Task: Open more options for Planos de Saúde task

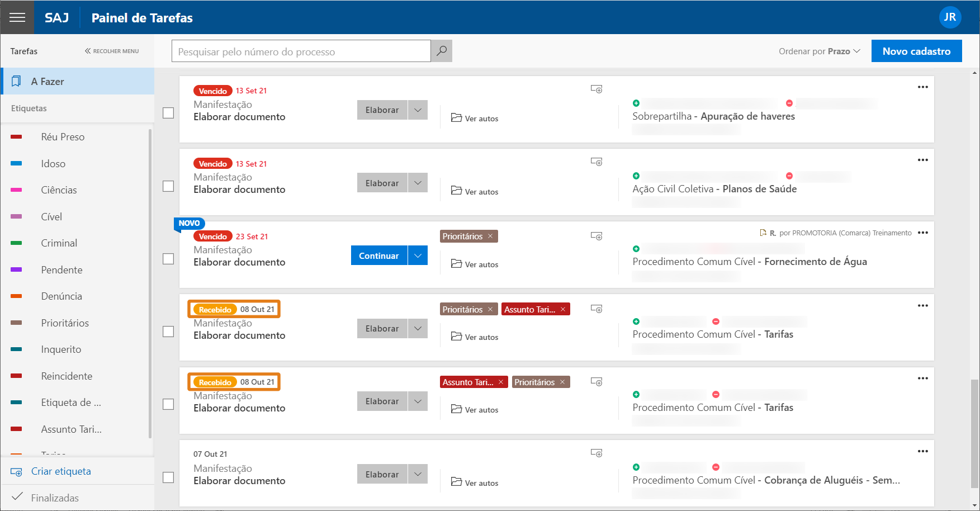Action: coord(922,160)
